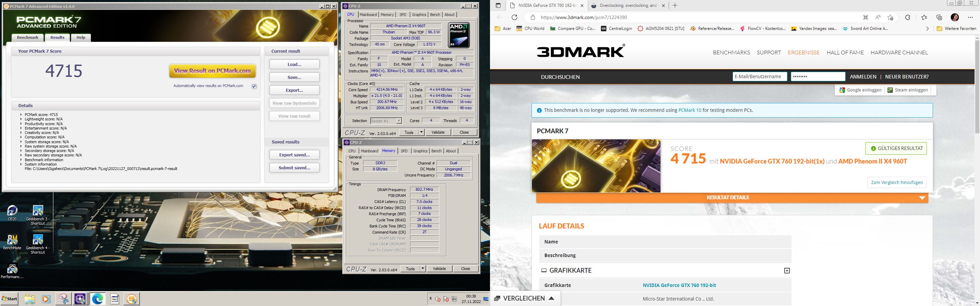Sign in with Google einloggen

point(860,90)
